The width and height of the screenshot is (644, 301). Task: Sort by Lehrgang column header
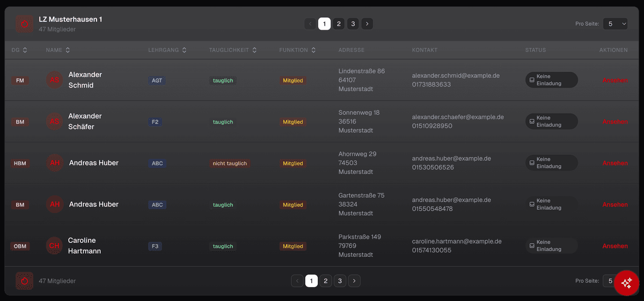pos(167,50)
